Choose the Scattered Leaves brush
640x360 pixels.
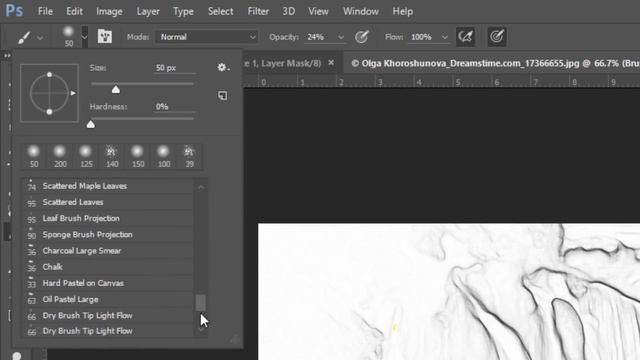point(108,202)
